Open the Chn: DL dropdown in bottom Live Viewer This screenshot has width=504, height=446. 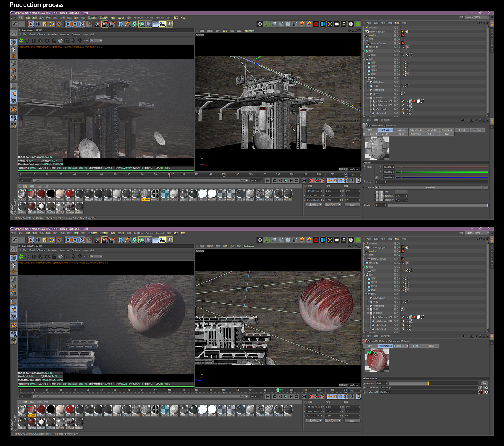coord(96,256)
